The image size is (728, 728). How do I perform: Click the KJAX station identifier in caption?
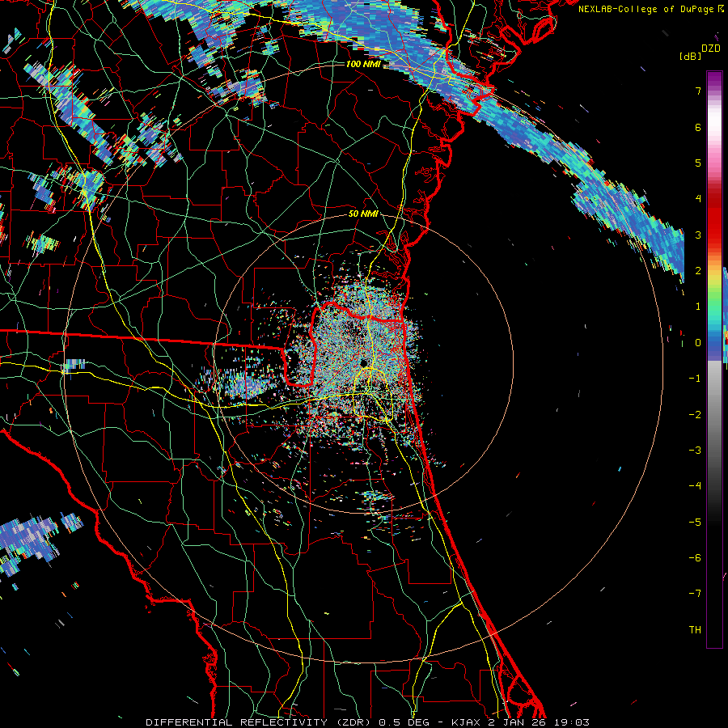pyautogui.click(x=467, y=722)
